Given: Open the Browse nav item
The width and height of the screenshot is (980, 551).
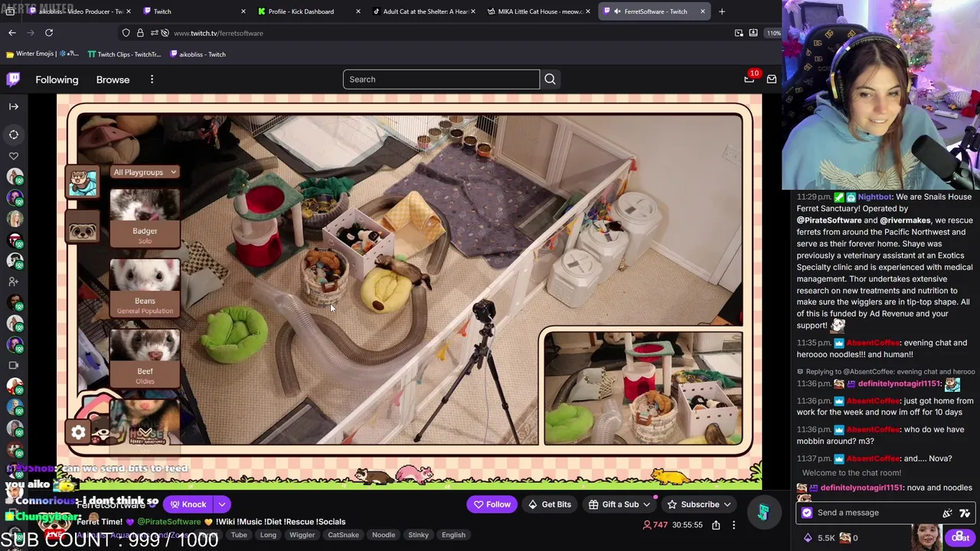Looking at the screenshot, I should (113, 80).
